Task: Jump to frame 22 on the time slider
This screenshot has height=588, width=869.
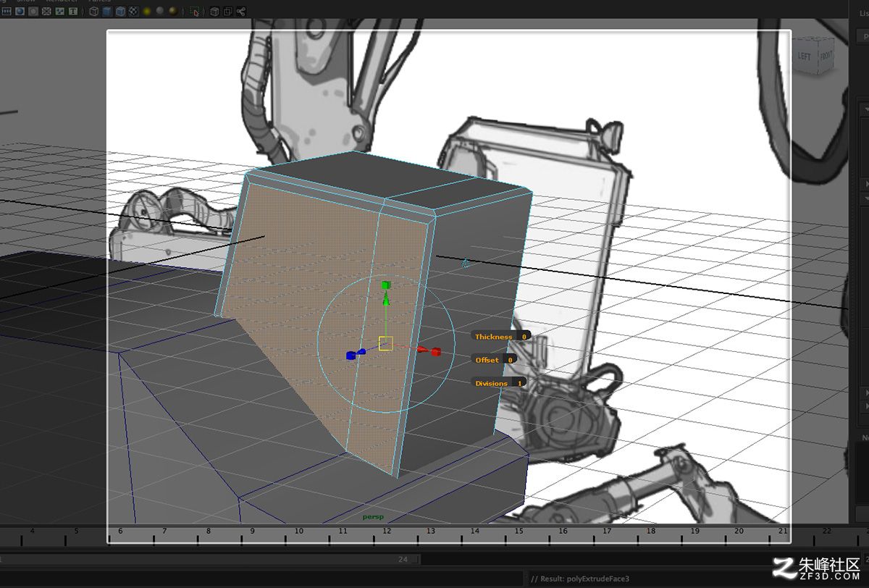Action: tap(828, 532)
